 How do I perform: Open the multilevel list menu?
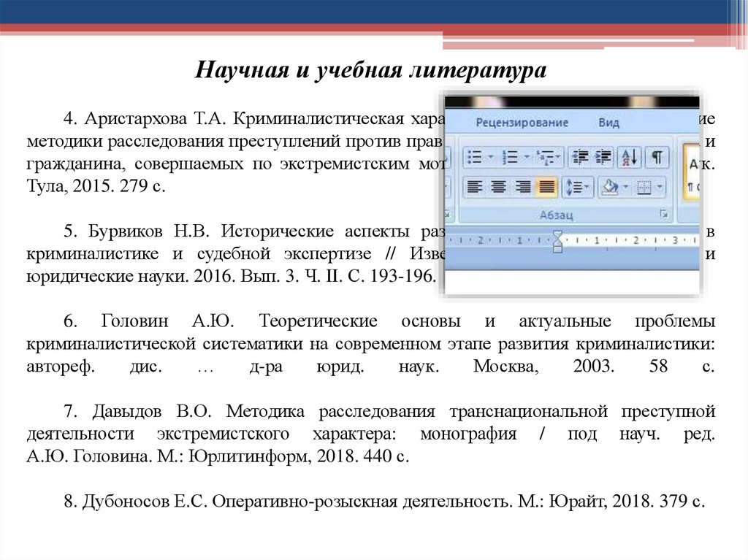click(x=548, y=157)
